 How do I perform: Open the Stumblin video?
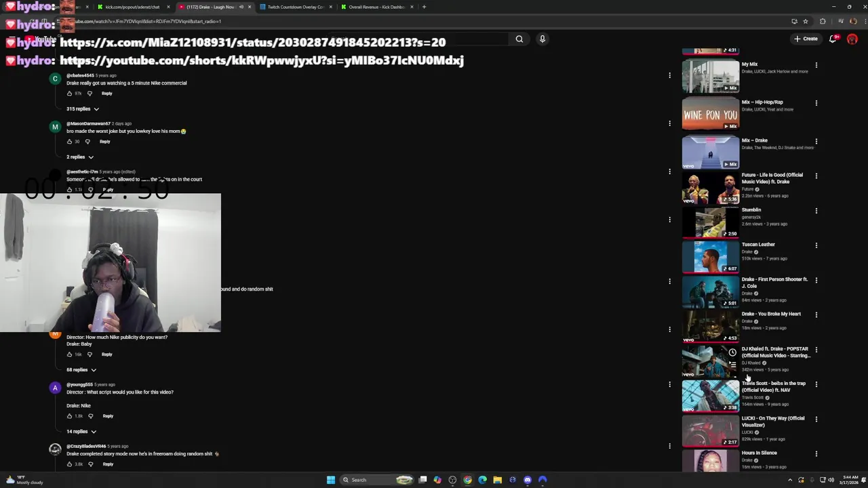[x=711, y=223]
